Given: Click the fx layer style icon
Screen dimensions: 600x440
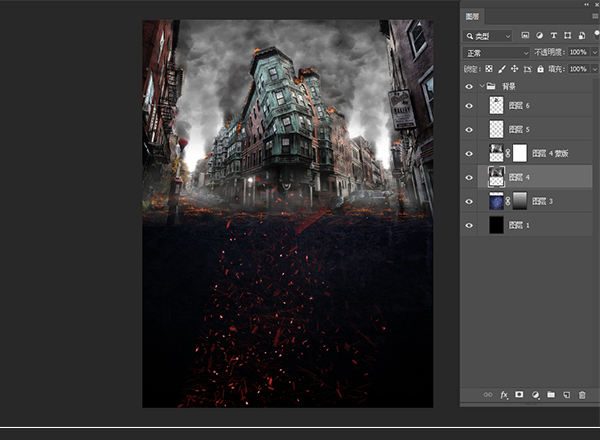Looking at the screenshot, I should [504, 395].
